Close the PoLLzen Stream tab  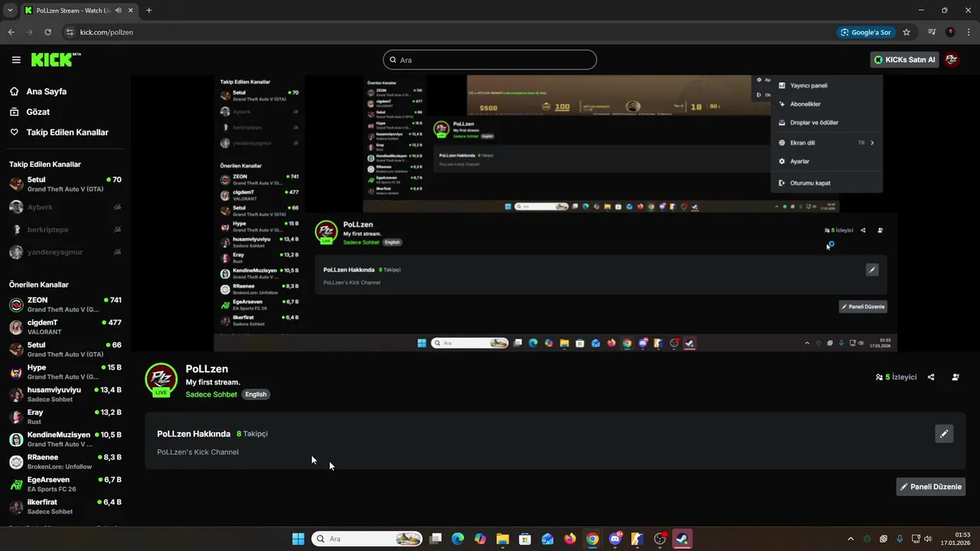pyautogui.click(x=131, y=11)
